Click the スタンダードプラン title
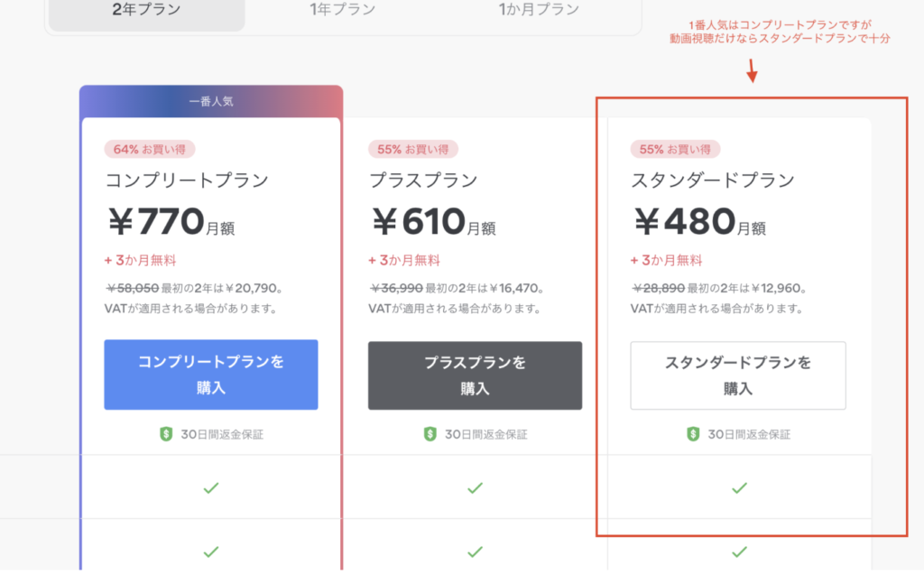The width and height of the screenshot is (924, 574). 713,180
